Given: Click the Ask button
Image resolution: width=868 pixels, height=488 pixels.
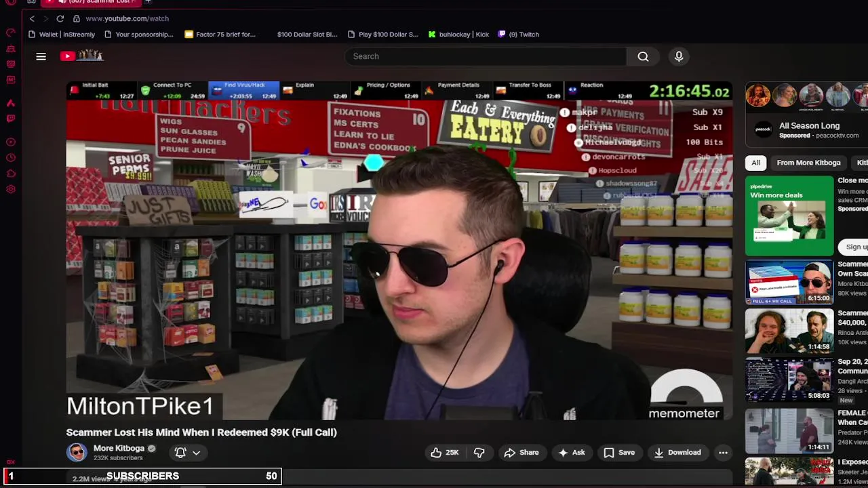Looking at the screenshot, I should [x=571, y=452].
